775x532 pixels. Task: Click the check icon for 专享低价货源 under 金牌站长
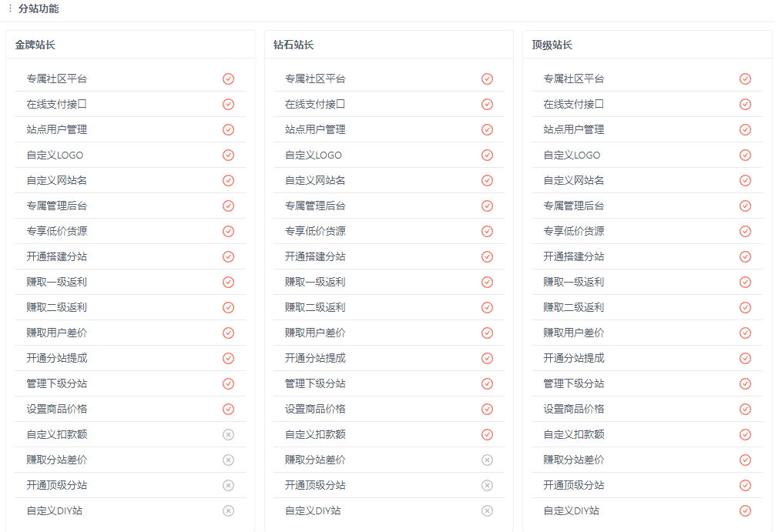228,231
